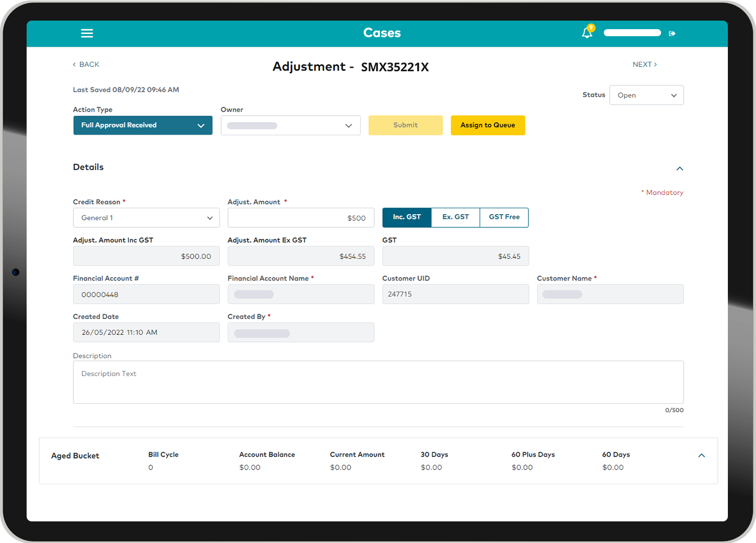The image size is (756, 543).
Task: Click the logout icon in header
Action: click(x=672, y=33)
